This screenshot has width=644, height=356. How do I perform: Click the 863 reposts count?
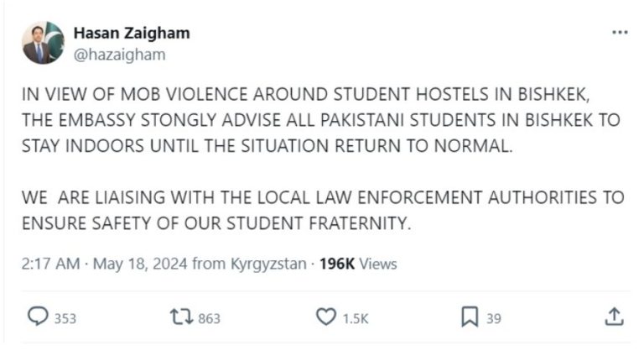(210, 318)
